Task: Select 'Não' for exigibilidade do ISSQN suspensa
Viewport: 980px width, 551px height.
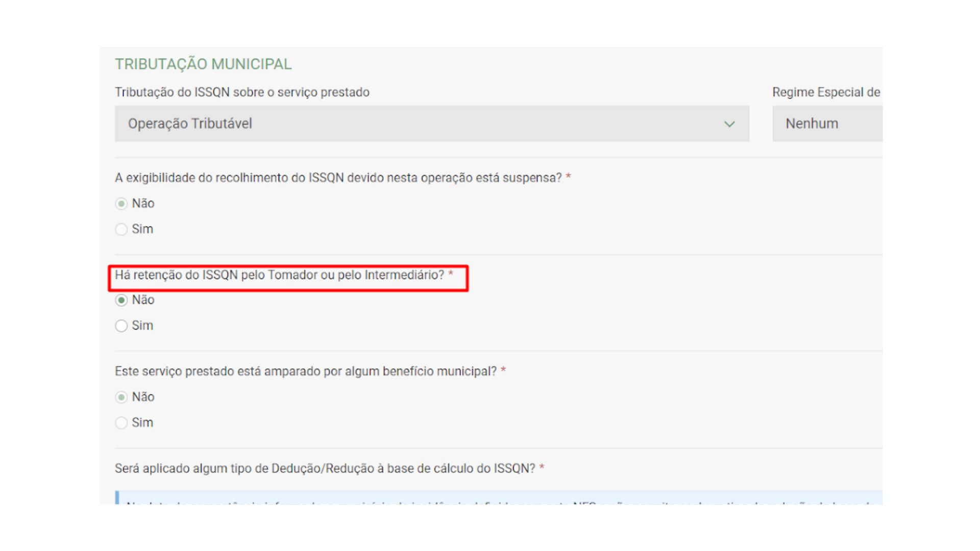Action: pyautogui.click(x=121, y=204)
